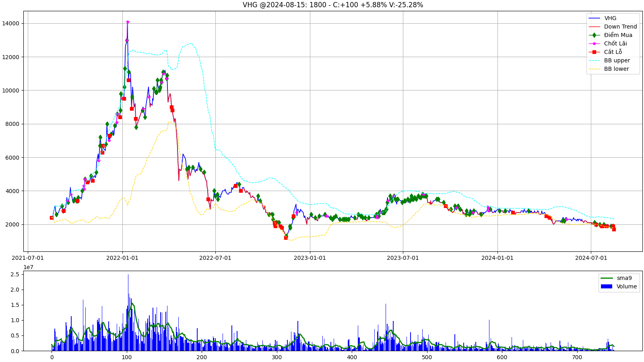Click the magenta star at the 14000 price peak
This screenshot has height=362, width=644.
click(x=128, y=22)
